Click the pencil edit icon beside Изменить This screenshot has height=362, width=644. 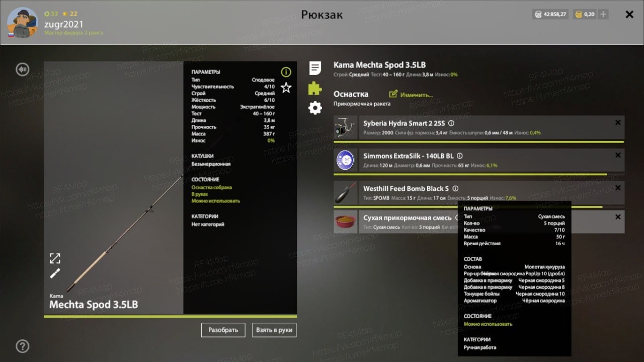tap(393, 94)
